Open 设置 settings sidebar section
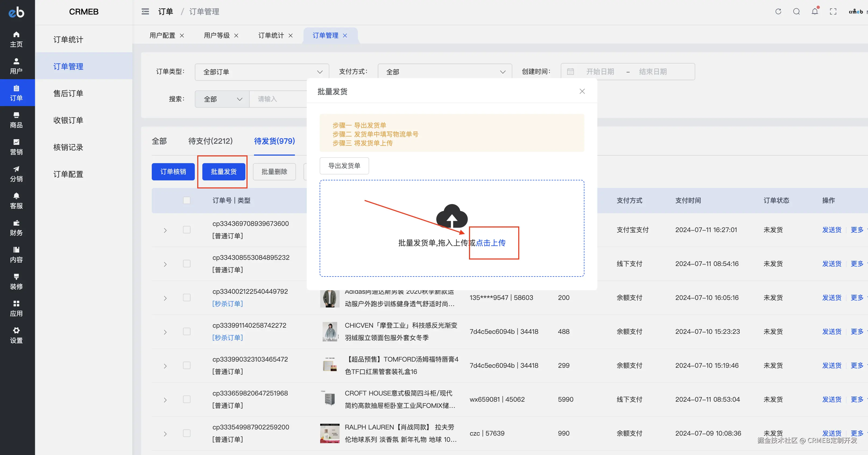The height and width of the screenshot is (455, 868). point(16,335)
